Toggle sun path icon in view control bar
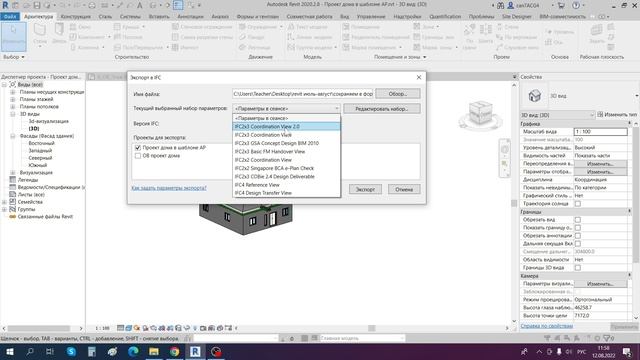640x360 pixels. [137, 328]
